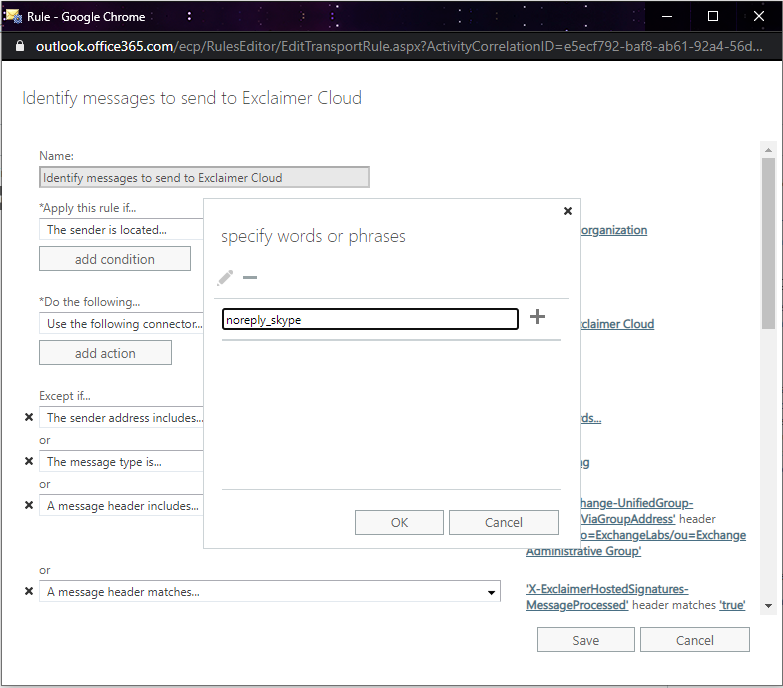The height and width of the screenshot is (688, 783).
Task: Click the minus remove icon in the dialog
Action: coord(250,277)
